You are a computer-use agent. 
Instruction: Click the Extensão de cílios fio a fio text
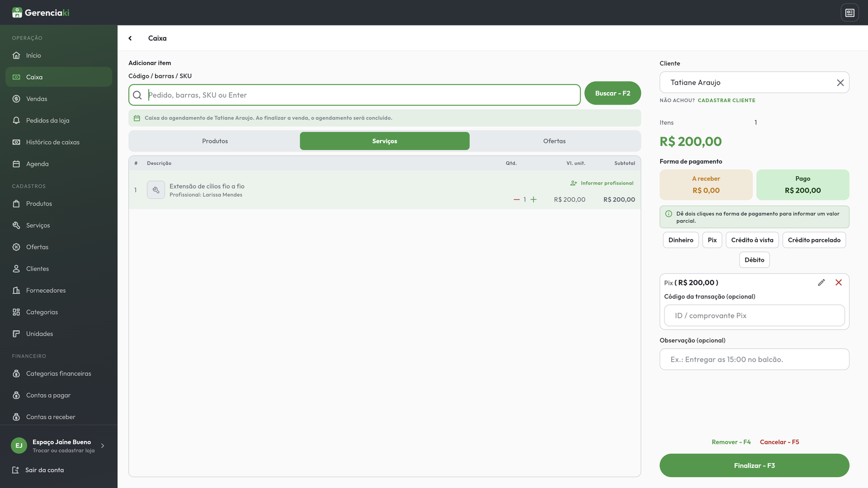[x=207, y=186]
